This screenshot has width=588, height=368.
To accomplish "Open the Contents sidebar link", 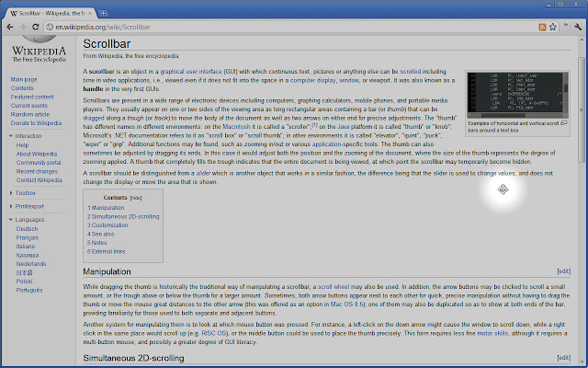I will [x=22, y=88].
